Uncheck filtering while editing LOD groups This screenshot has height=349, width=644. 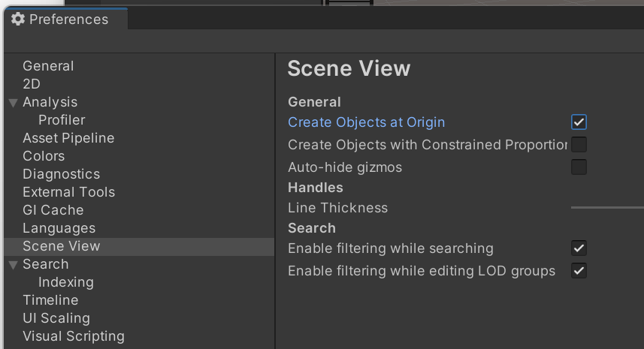pos(579,271)
